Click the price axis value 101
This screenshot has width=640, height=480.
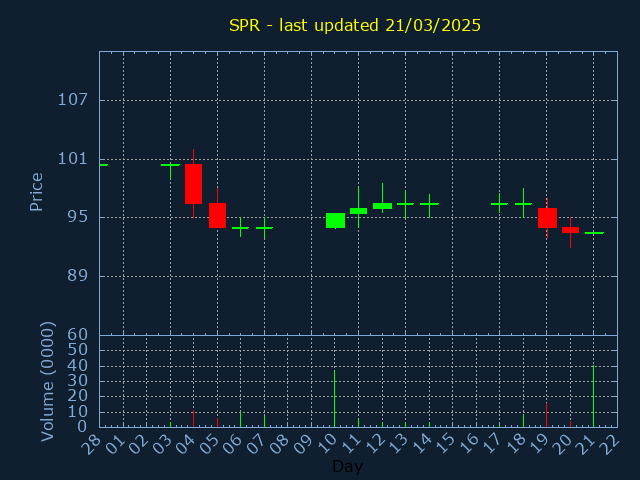73,159
